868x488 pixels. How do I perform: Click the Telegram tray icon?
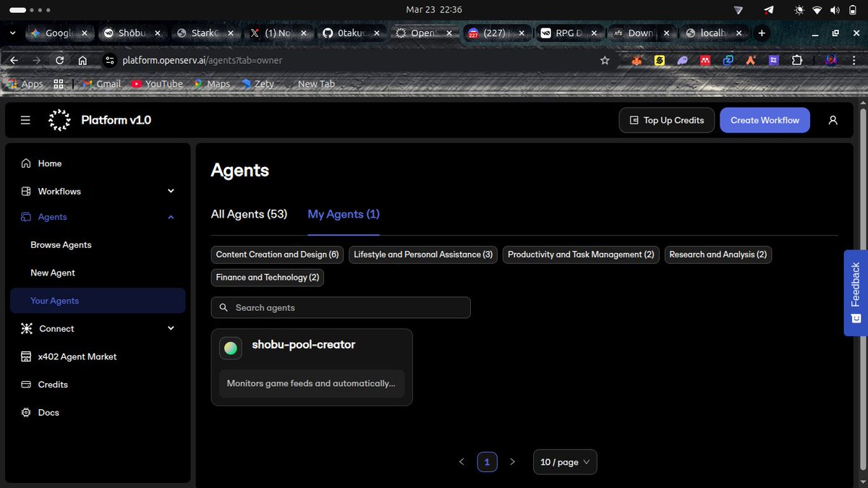click(768, 10)
